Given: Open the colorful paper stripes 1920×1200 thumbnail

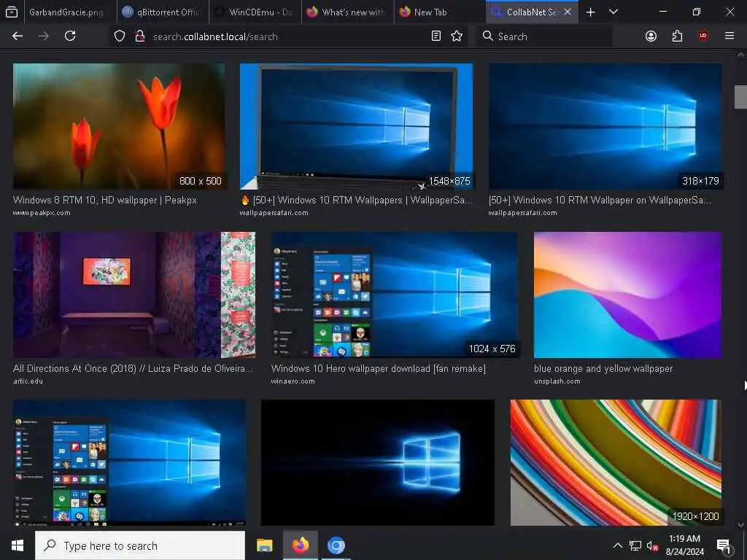Looking at the screenshot, I should click(616, 462).
